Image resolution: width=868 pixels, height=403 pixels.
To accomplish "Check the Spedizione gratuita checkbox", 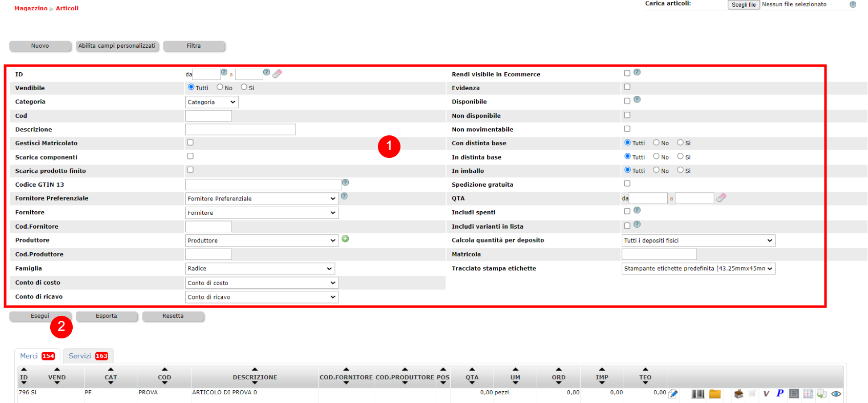I will tap(627, 184).
